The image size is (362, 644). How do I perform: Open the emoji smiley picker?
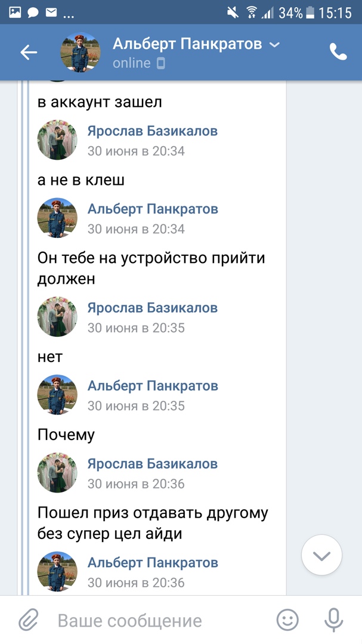(x=287, y=620)
